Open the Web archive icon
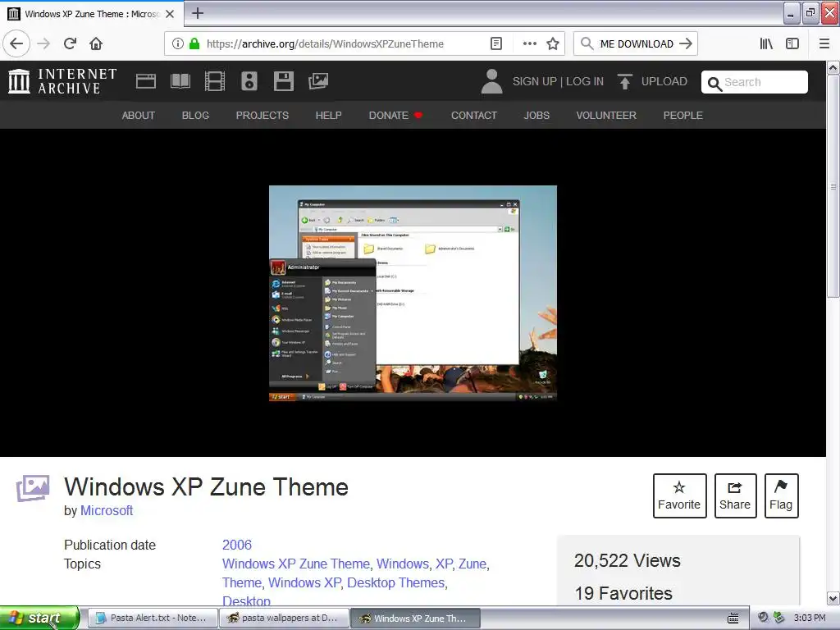 coord(146,81)
